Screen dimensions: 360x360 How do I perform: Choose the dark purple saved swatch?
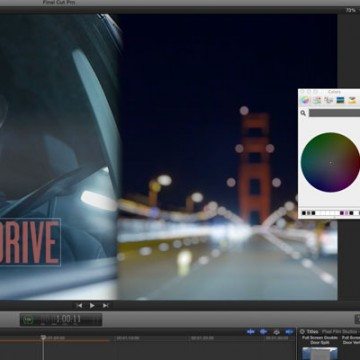[x=342, y=213]
